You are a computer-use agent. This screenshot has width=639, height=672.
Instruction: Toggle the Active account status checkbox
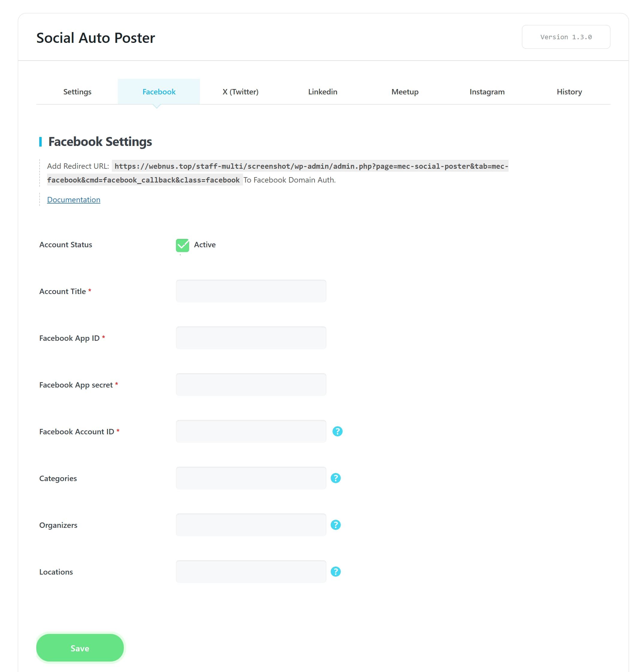tap(182, 245)
